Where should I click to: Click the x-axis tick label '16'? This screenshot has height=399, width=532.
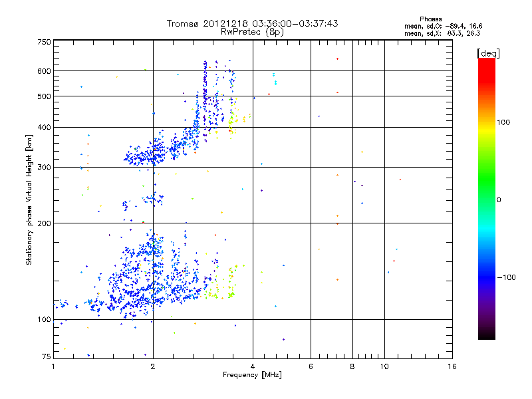(452, 366)
